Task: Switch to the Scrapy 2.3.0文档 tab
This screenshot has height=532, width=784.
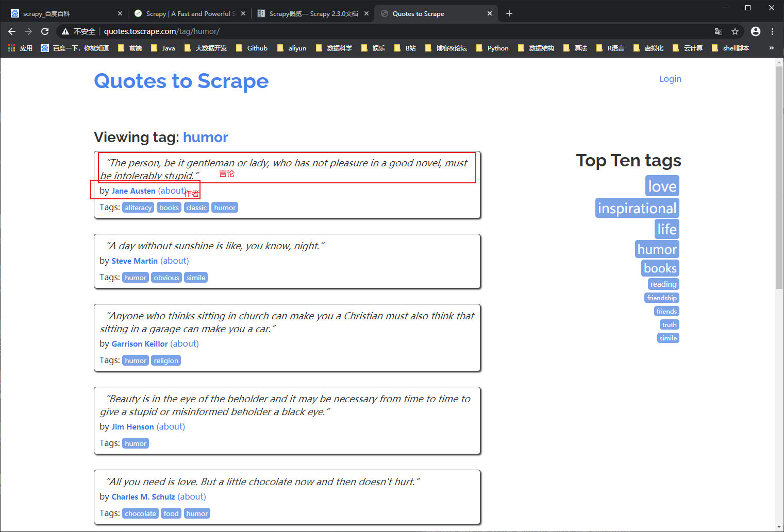Action: pyautogui.click(x=313, y=13)
